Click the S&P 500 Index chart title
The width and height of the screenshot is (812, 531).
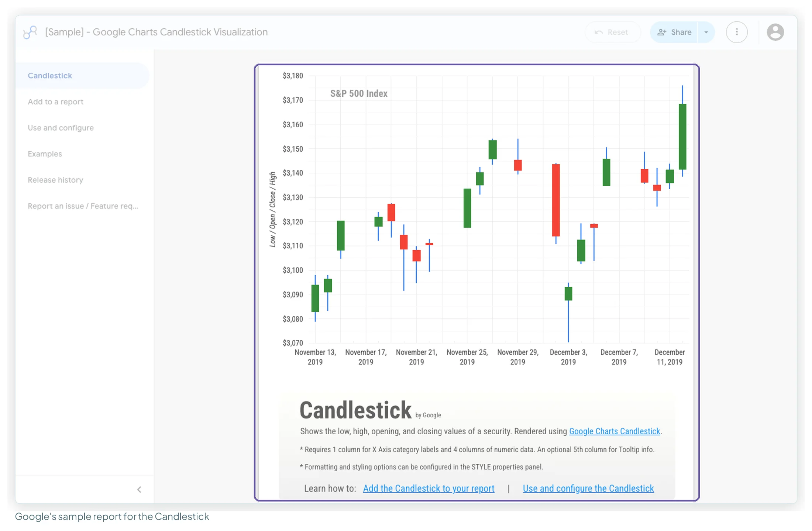tap(359, 93)
